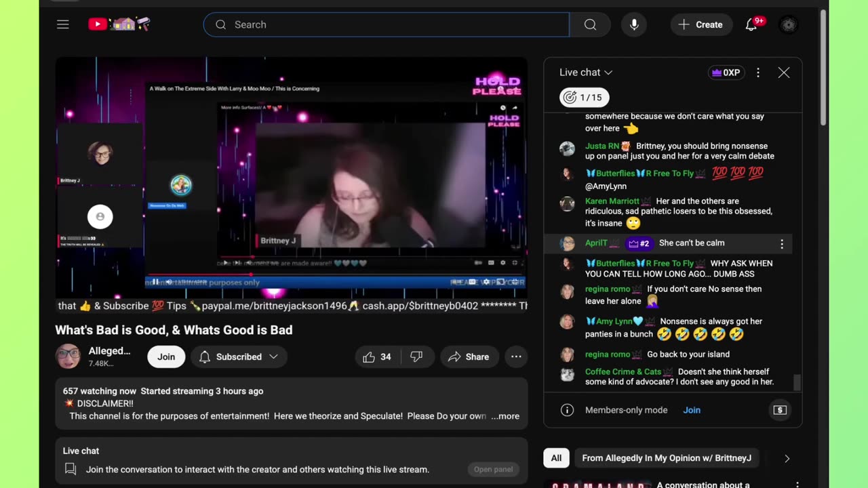This screenshot has height=488, width=868.
Task: Activate voice search microphone
Action: pyautogui.click(x=634, y=24)
